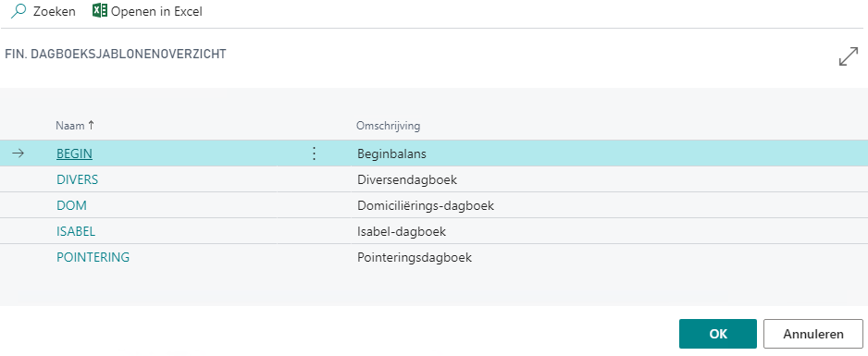The image size is (868, 356).
Task: Open the POINTERING journal template link
Action: pos(93,257)
